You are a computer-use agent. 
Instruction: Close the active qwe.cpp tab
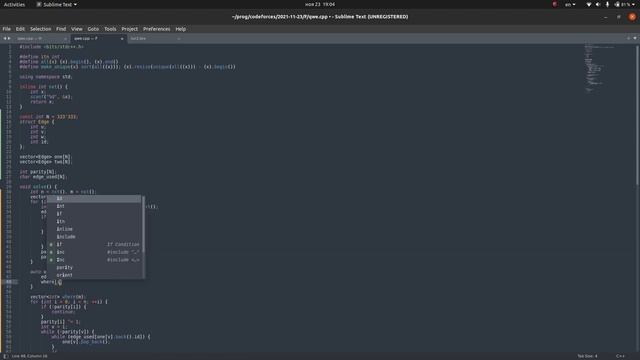[x=122, y=39]
